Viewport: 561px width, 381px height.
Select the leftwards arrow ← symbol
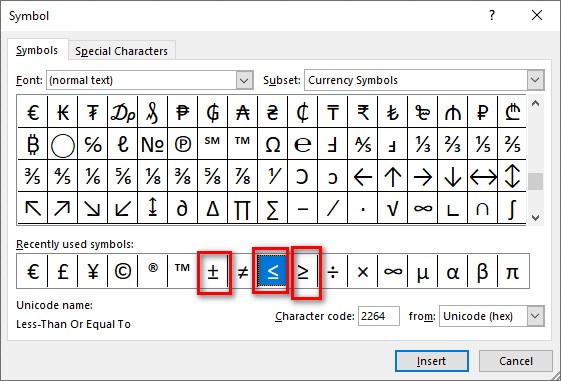(x=363, y=176)
